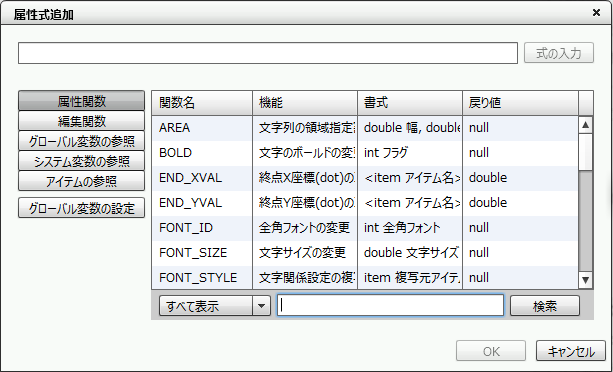Click the double return value of END_XVAL

pyautogui.click(x=520, y=178)
